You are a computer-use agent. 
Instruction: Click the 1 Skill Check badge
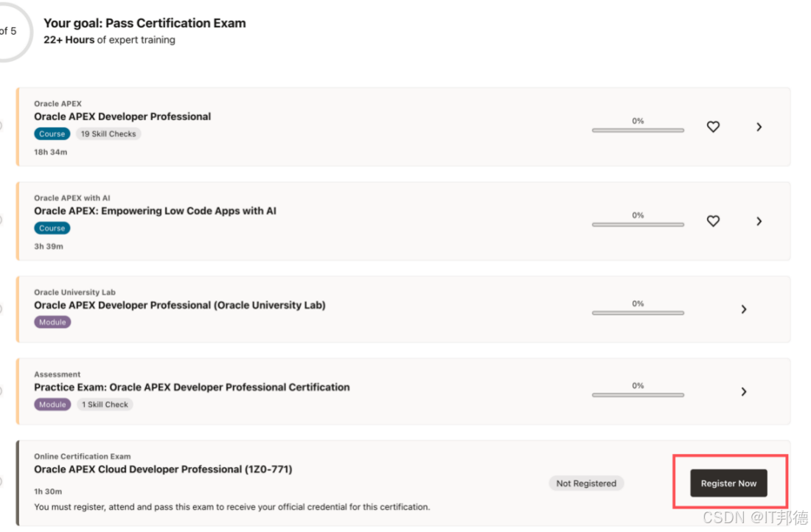105,405
